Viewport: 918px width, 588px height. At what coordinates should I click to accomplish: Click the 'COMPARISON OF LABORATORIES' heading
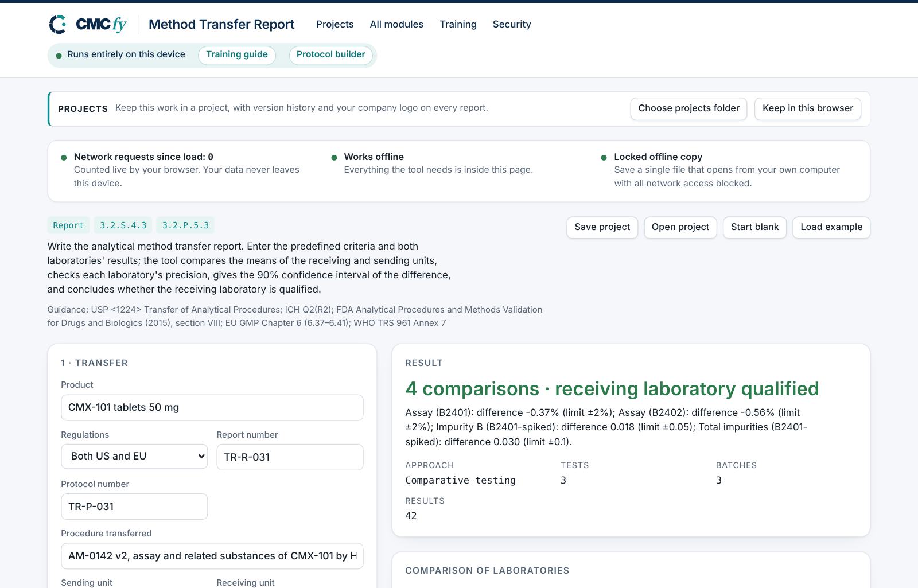coord(487,570)
